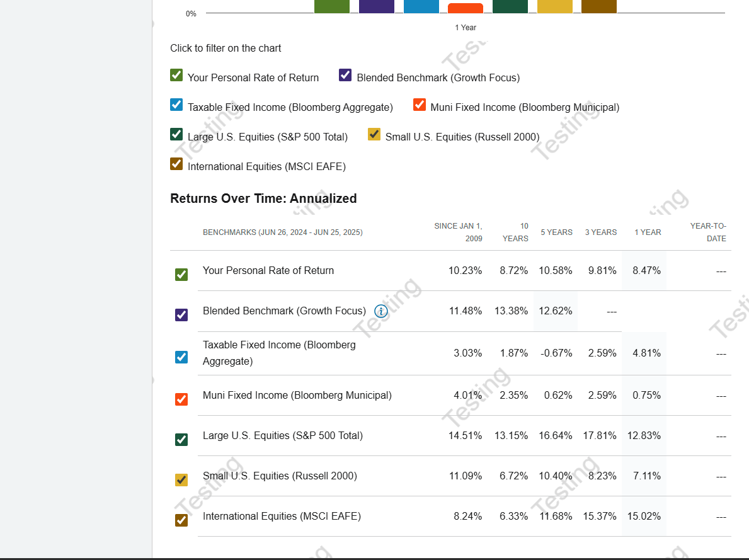Toggle table row checkbox for International Equities (MSCI EAFE)
This screenshot has height=560, width=749.
click(181, 520)
